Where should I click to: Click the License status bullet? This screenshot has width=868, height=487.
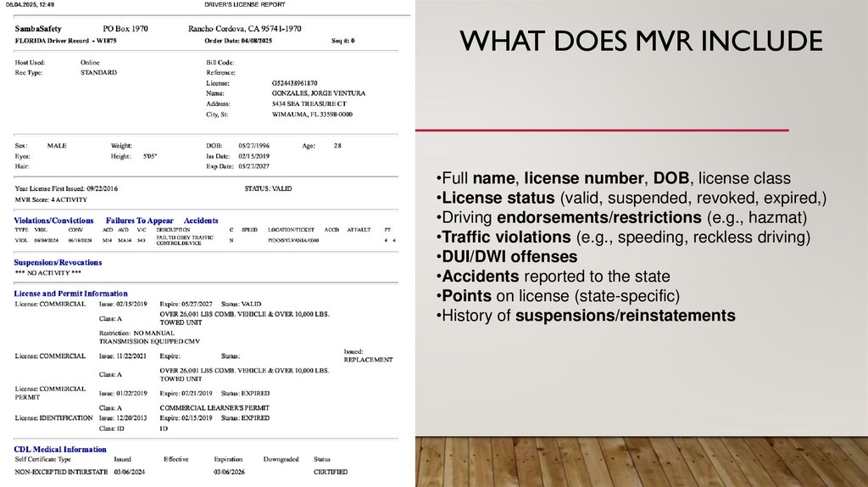(631, 198)
